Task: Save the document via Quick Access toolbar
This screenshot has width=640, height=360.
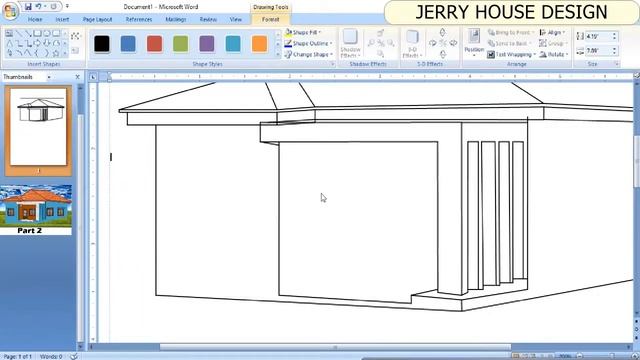Action: pyautogui.click(x=28, y=7)
